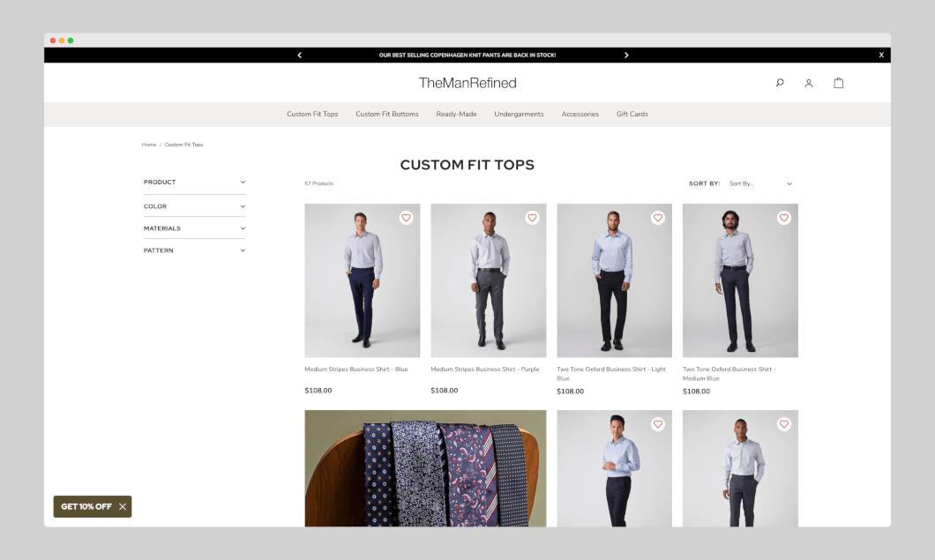Screen dimensions: 935x560
Task: Click next arrow in announcement bar
Action: point(626,55)
